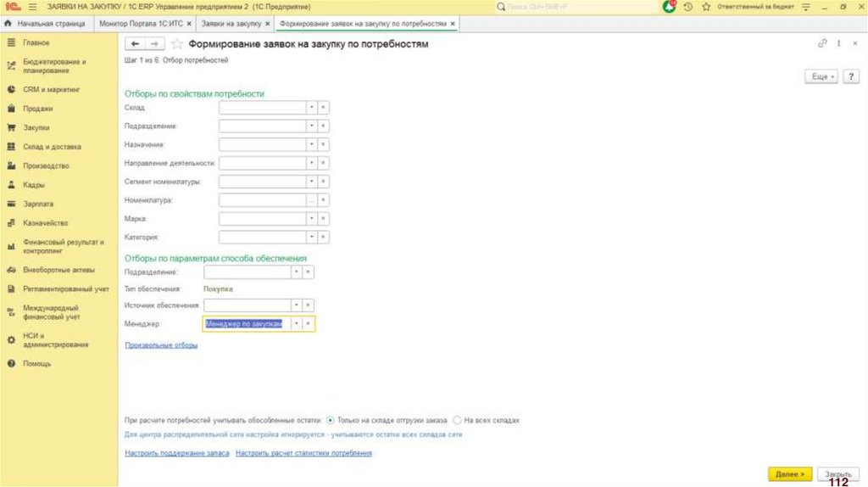Select Только на складе отгрузки заказа
This screenshot has width=868, height=487.
331,421
